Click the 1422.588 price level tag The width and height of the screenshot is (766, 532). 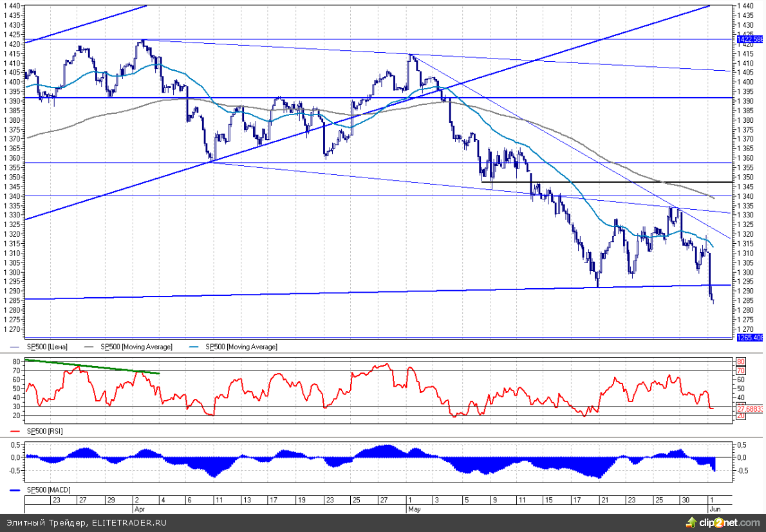click(x=749, y=39)
